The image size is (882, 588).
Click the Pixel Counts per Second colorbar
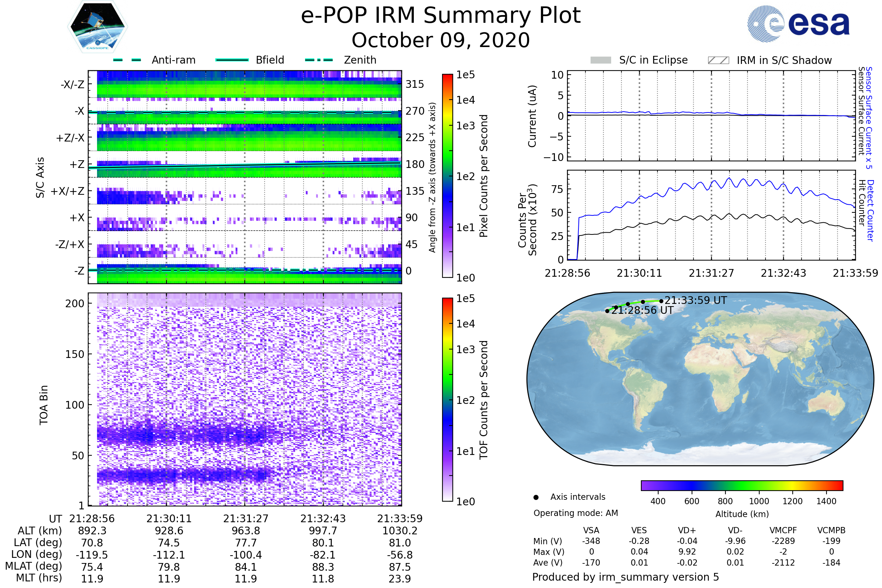pyautogui.click(x=447, y=176)
